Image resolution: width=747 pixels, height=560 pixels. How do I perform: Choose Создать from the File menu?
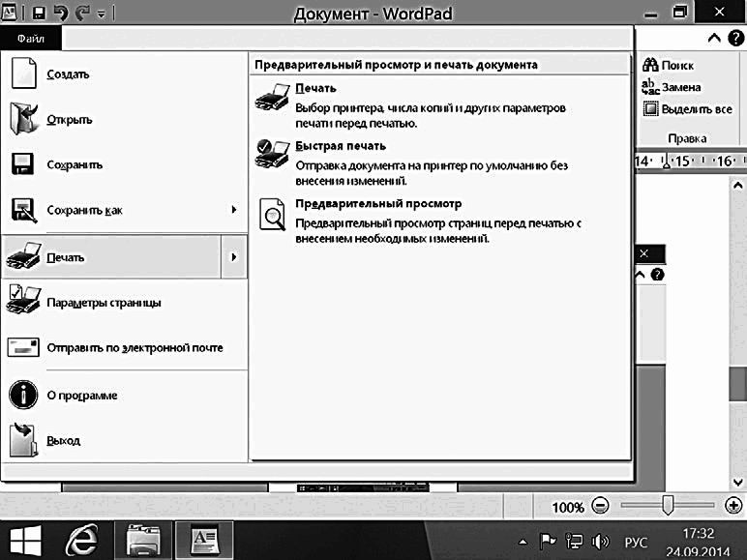point(125,74)
